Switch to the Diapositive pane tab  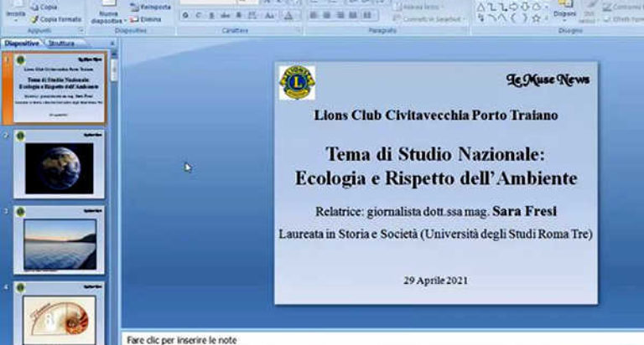coord(22,43)
